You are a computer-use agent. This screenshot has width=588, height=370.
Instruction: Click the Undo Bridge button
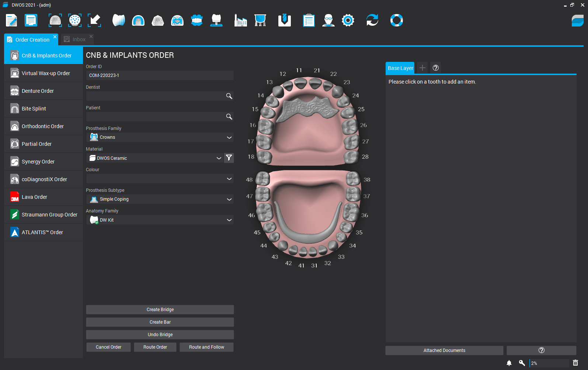tap(160, 335)
